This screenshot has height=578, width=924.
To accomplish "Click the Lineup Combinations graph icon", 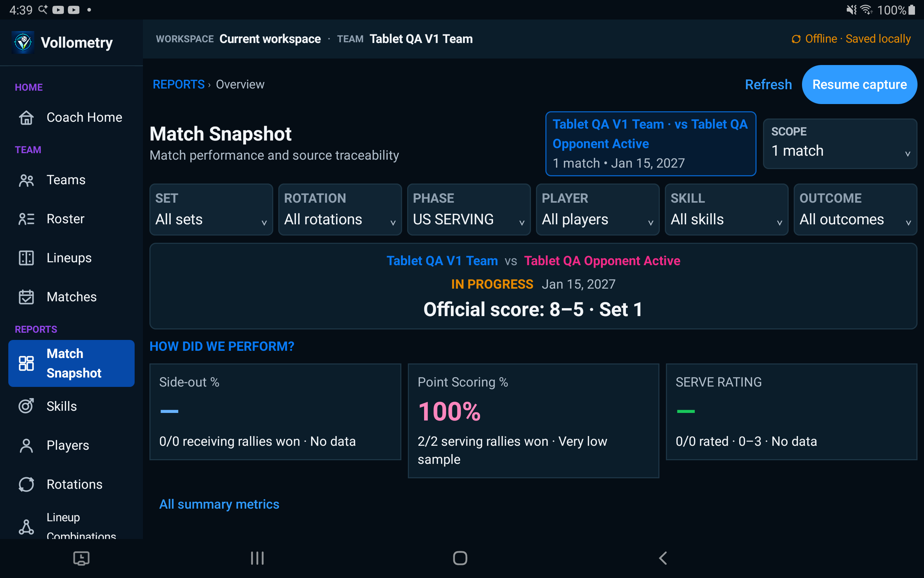I will click(26, 527).
